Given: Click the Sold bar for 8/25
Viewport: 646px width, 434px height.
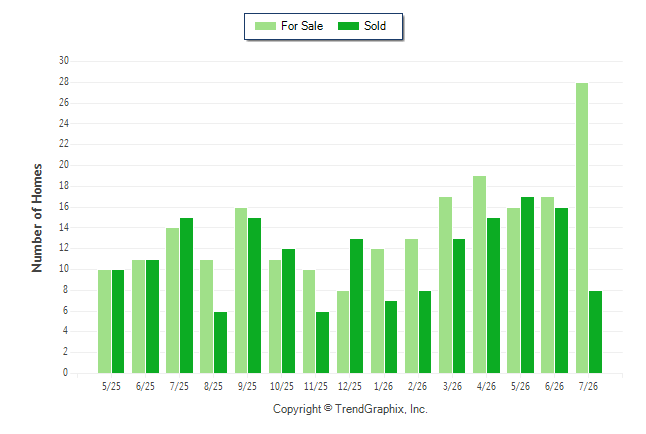Looking at the screenshot, I should pos(220,343).
